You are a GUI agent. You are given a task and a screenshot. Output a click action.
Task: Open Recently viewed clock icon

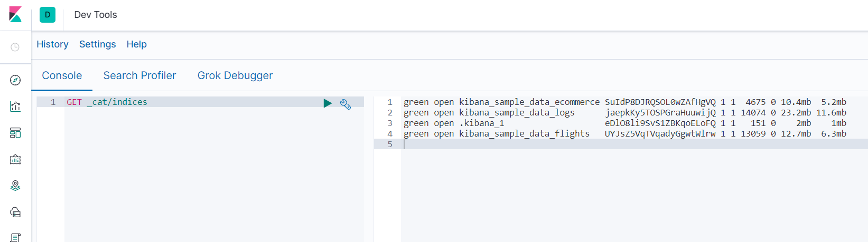15,47
